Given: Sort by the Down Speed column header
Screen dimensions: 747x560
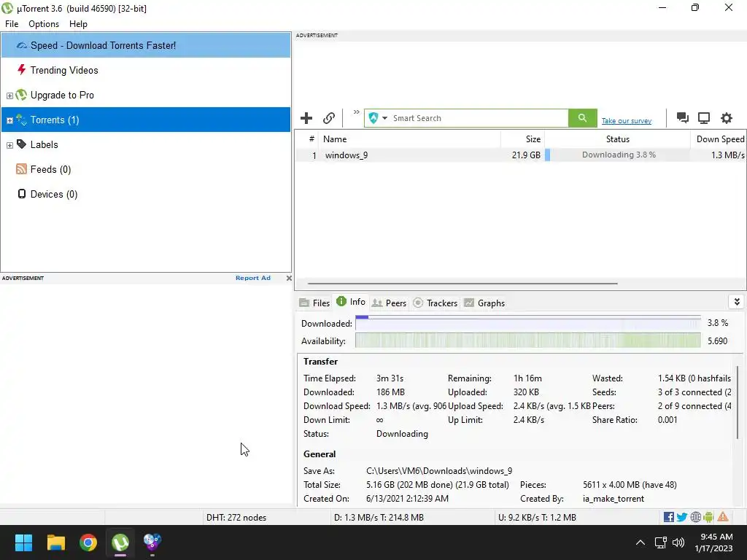Looking at the screenshot, I should click(718, 139).
